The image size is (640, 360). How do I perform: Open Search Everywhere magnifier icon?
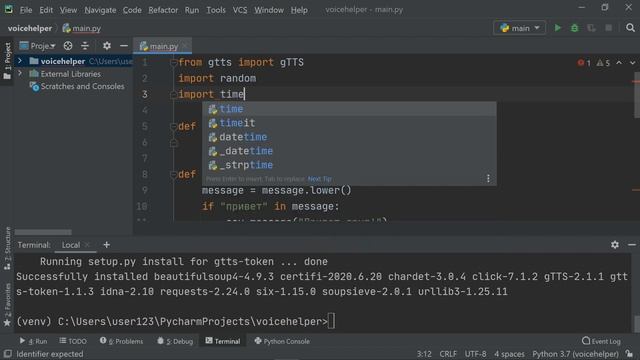coord(630,28)
